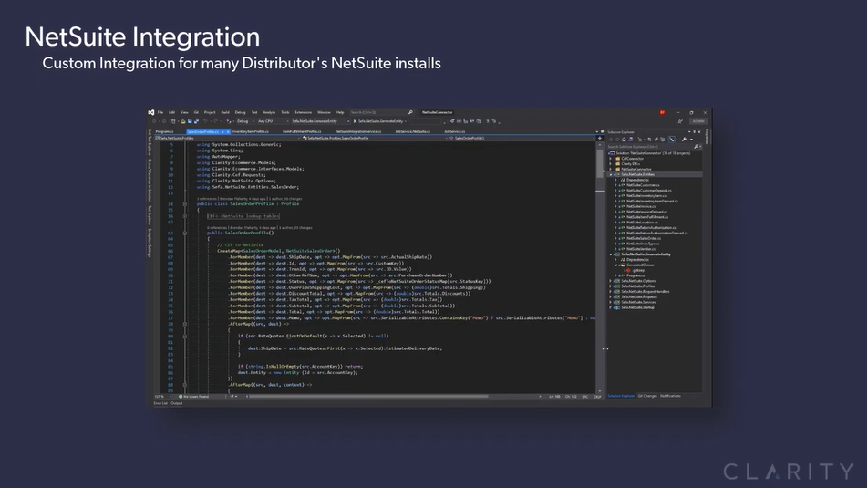Viewport: 868px width, 488px height.
Task: Click the Redo toolbar icon
Action: [x=216, y=121]
